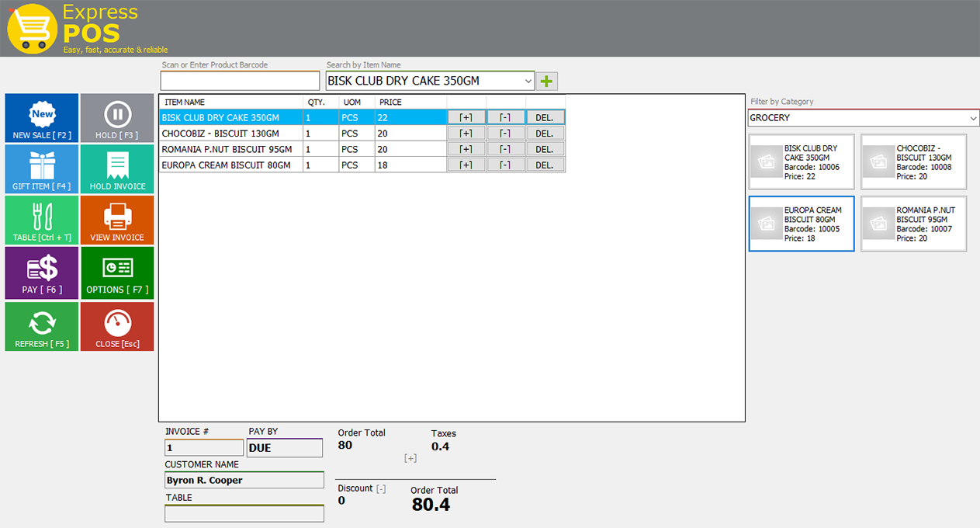Increase quantity of EUROPA CREAM BISCUIT

(466, 165)
